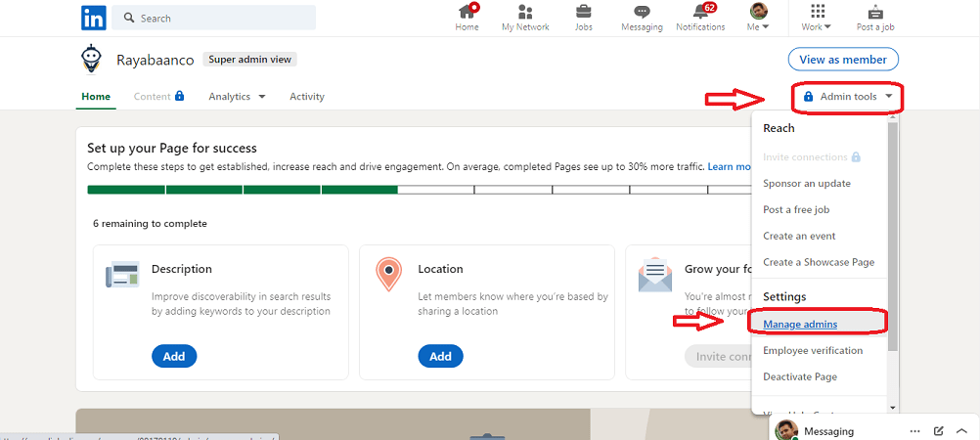This screenshot has width=980, height=440.
Task: Click the Search input field
Action: click(x=214, y=19)
